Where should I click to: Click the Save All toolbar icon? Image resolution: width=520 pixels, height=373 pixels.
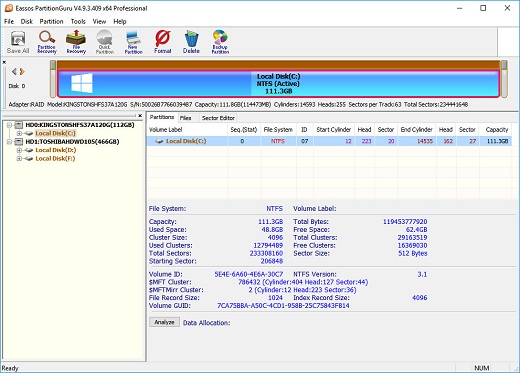(18, 42)
